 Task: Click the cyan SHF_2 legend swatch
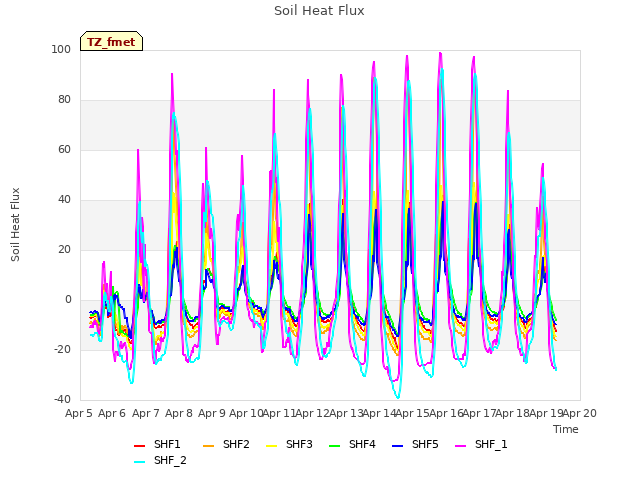point(140,462)
